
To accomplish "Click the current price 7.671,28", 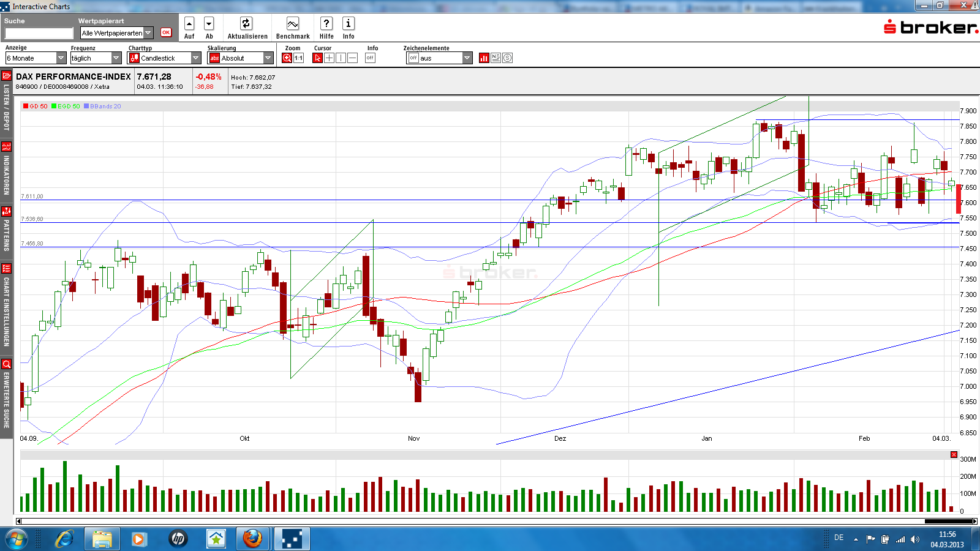I will tap(154, 77).
